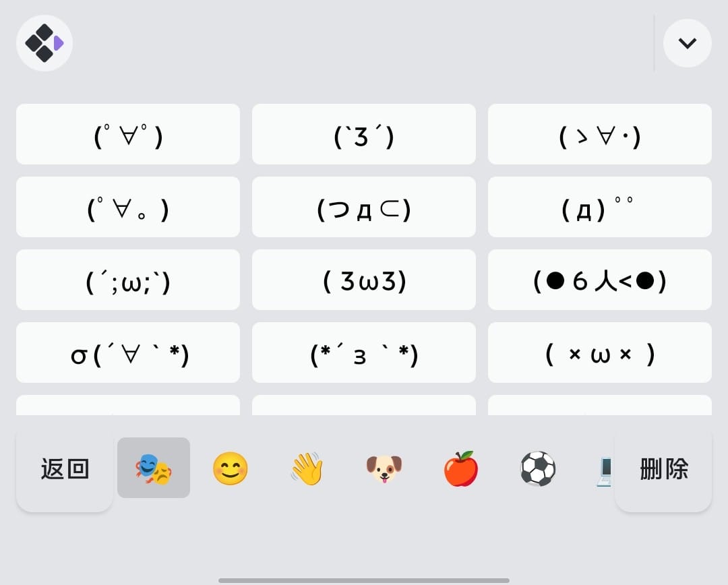Select the apple food emoji category
The height and width of the screenshot is (585, 728).
pyautogui.click(x=460, y=467)
